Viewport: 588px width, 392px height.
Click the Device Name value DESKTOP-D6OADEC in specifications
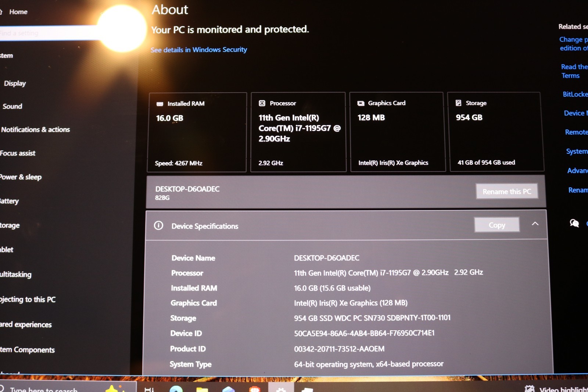coord(327,258)
